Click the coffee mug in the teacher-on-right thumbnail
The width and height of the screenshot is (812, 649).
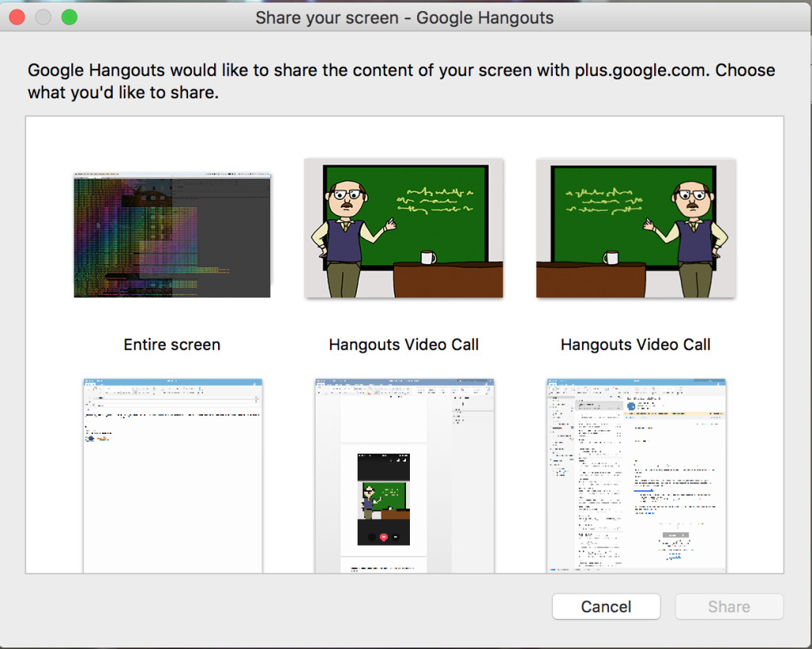coord(611,257)
